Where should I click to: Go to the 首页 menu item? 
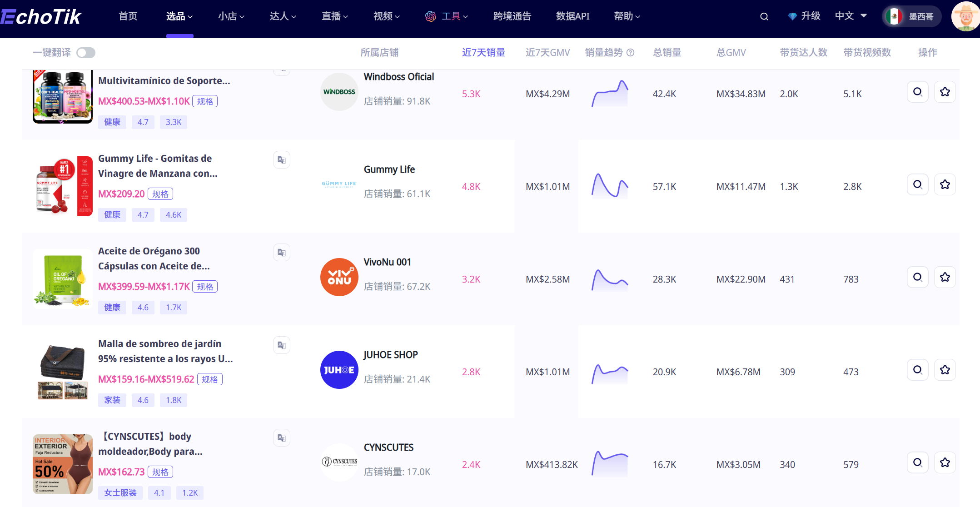click(x=128, y=16)
